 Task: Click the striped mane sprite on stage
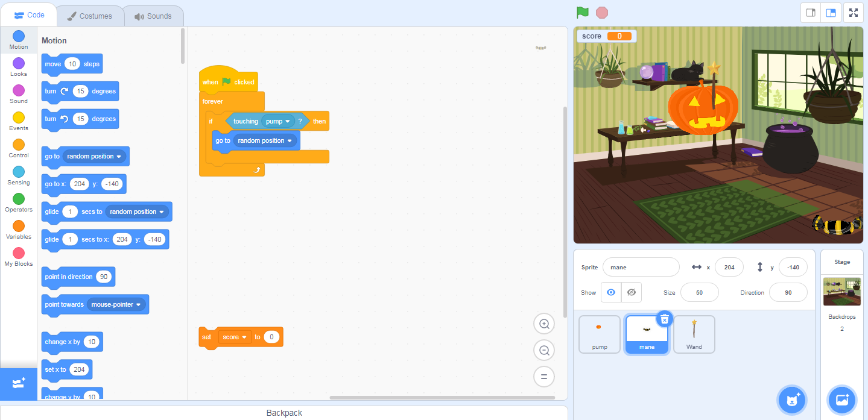click(x=837, y=224)
